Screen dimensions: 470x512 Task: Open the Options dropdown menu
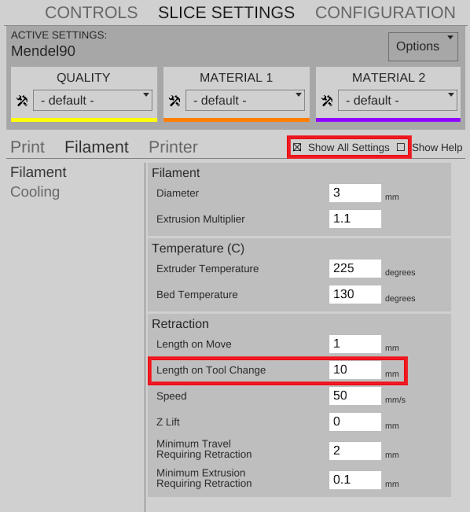coord(423,46)
